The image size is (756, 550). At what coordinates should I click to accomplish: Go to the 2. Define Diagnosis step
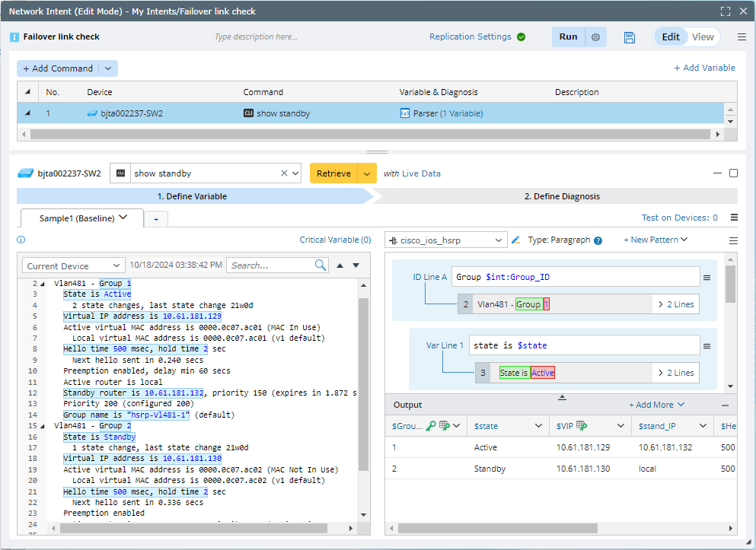pyautogui.click(x=562, y=196)
